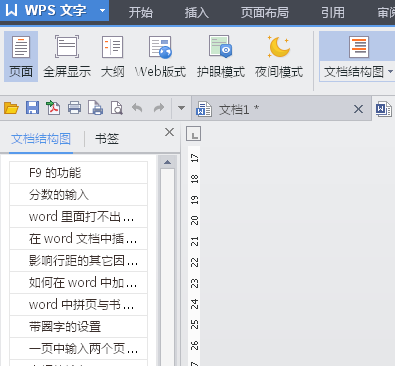395x366 pixels.
Task: Go to heading 如何在 word 中加…
Action: tap(78, 283)
